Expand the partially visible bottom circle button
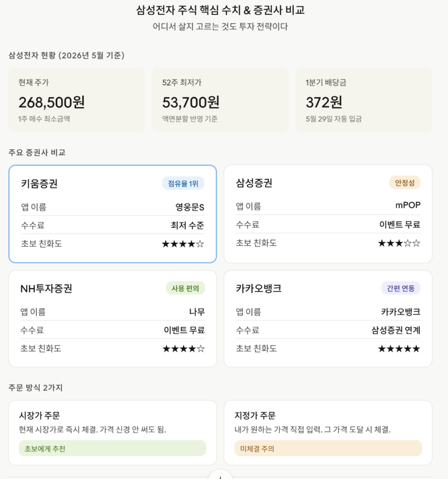Viewport: 448px width, 479px height. (x=220, y=474)
